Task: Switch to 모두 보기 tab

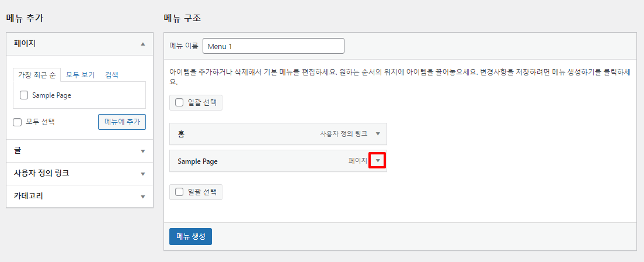Action: click(x=81, y=75)
